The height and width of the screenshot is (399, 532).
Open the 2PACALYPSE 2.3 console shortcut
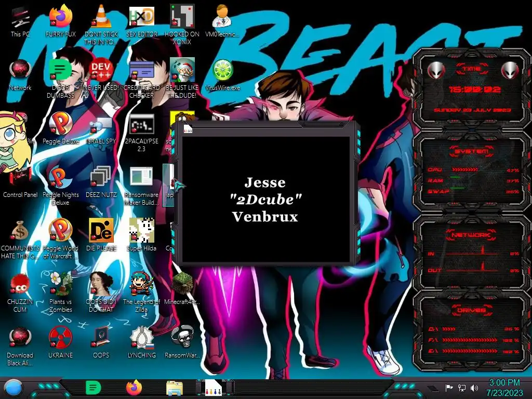[x=141, y=132]
